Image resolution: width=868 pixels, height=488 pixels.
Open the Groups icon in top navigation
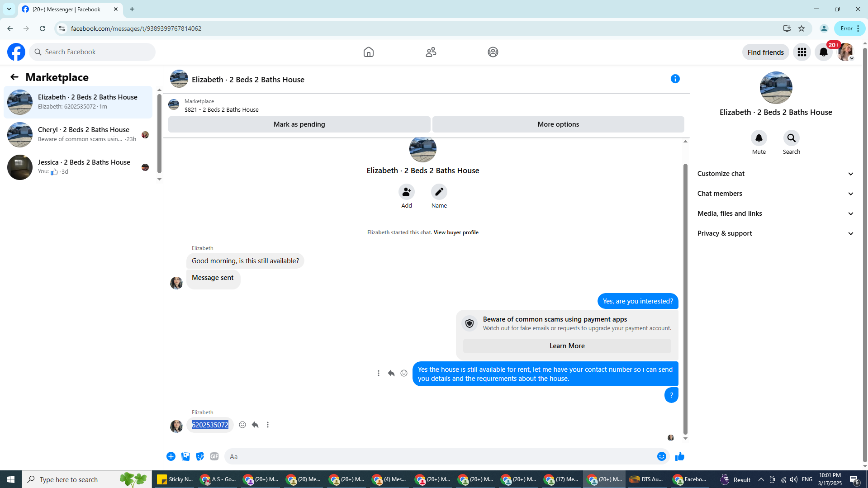pyautogui.click(x=493, y=52)
